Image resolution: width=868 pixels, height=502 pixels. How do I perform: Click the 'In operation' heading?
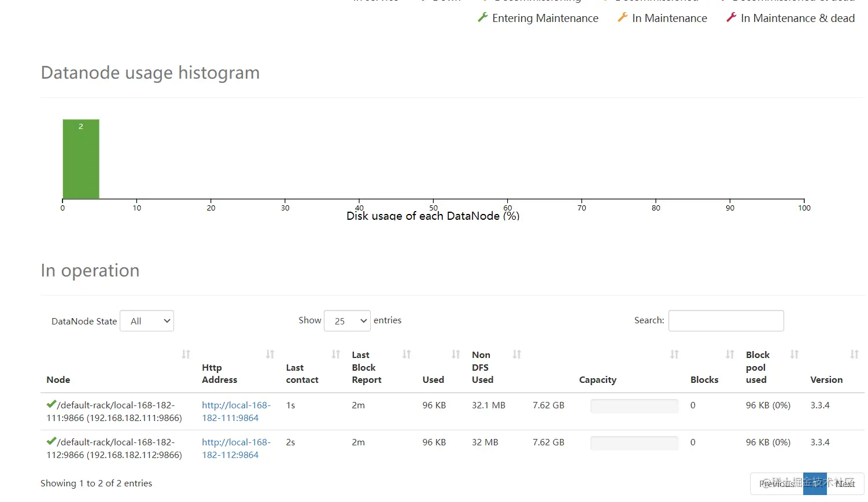(90, 271)
